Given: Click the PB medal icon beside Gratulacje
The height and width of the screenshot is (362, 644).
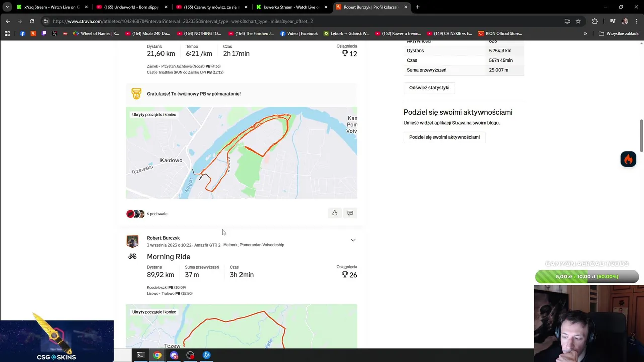Looking at the screenshot, I should point(136,94).
